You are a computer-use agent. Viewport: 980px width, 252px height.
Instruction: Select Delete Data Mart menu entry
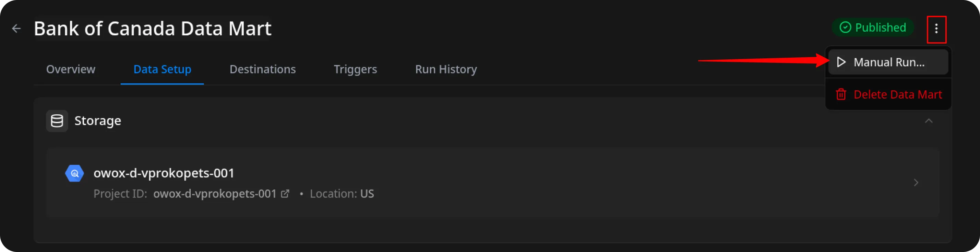(897, 94)
